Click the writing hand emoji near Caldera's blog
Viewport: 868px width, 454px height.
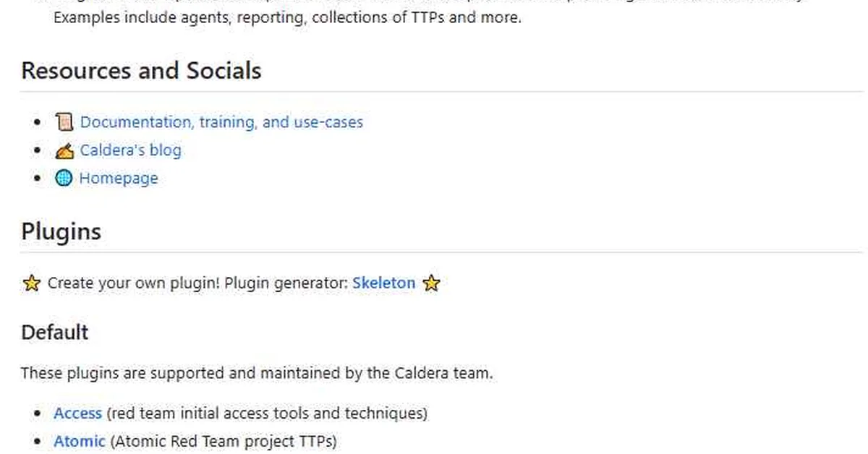click(x=64, y=150)
